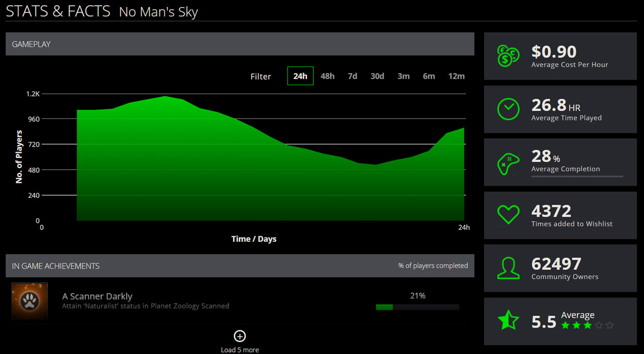Click the A Scanner Darkly achievement title
644x354 pixels.
pyautogui.click(x=97, y=296)
